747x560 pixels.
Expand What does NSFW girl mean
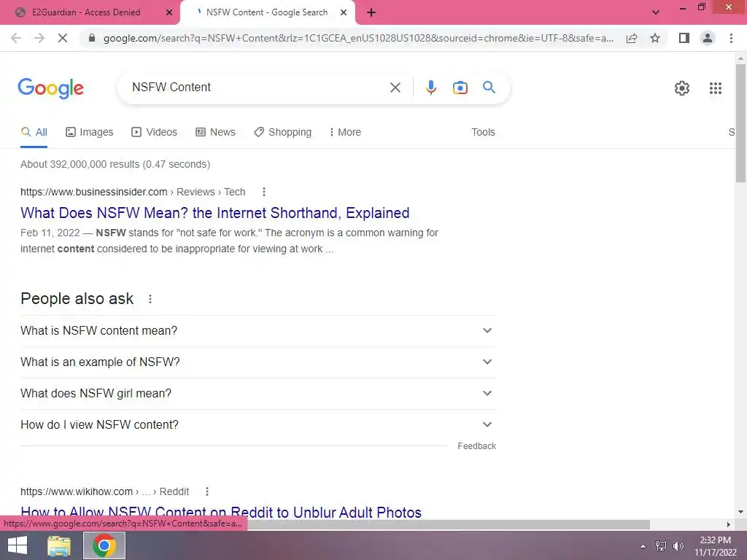pos(258,393)
